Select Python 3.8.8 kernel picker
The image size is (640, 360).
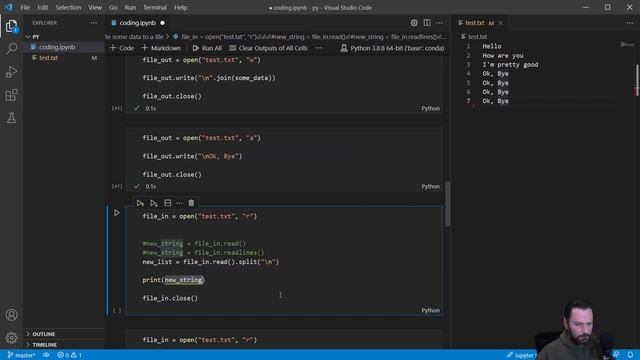[392, 48]
